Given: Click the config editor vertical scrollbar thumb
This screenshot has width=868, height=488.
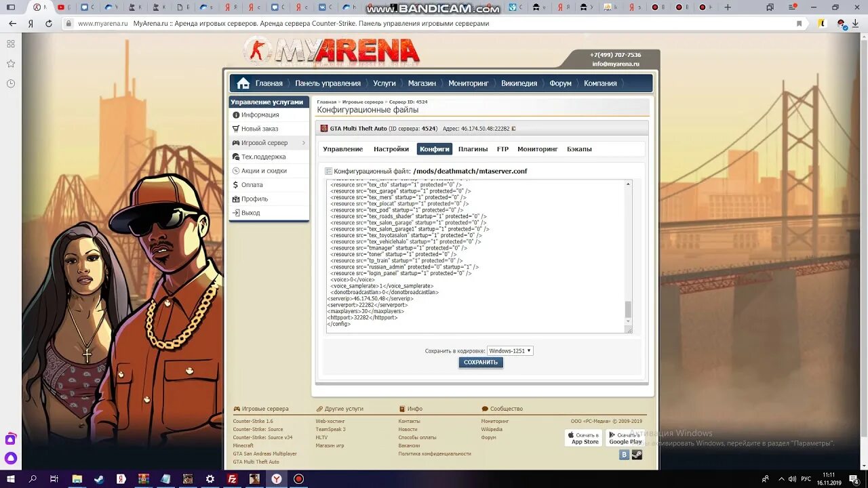Looking at the screenshot, I should pos(628,309).
